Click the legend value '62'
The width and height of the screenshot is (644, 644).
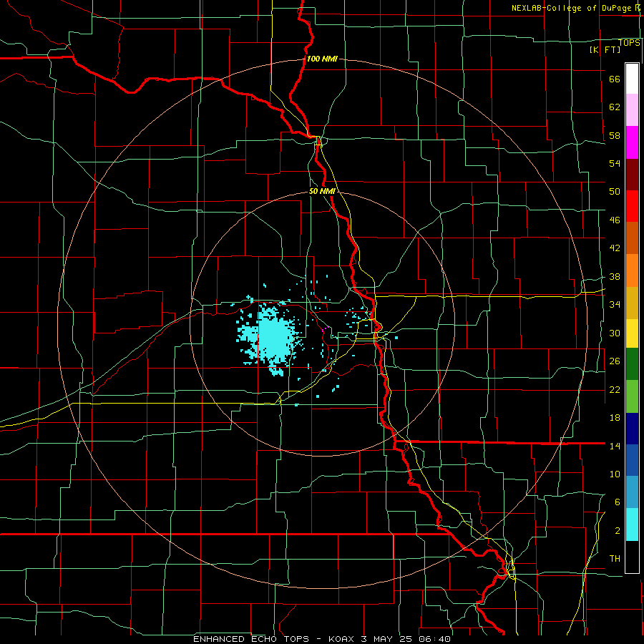615,107
